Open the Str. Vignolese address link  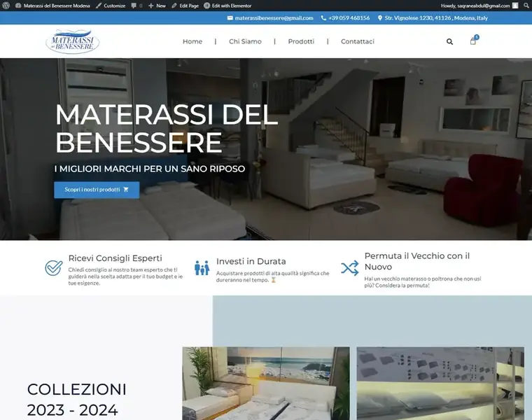[436, 18]
